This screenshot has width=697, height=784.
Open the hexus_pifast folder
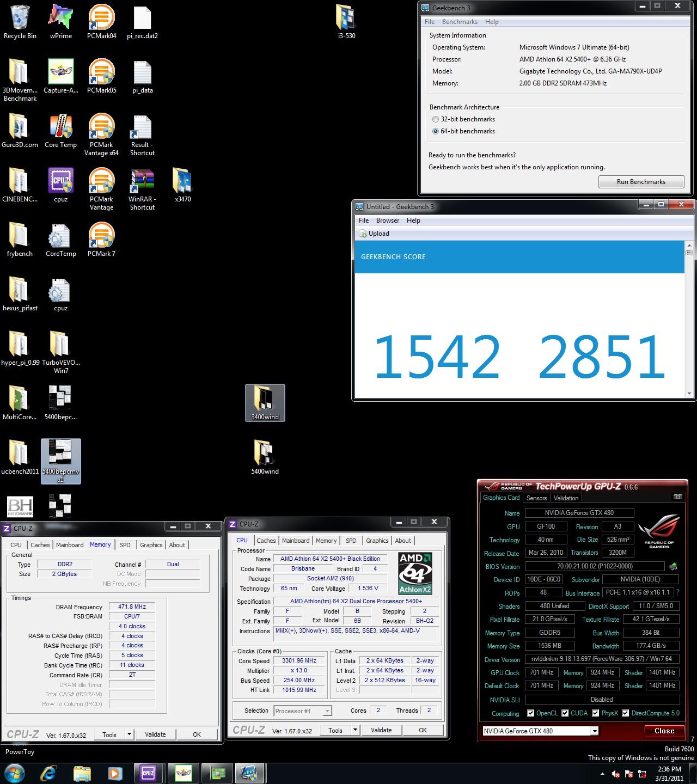point(20,295)
